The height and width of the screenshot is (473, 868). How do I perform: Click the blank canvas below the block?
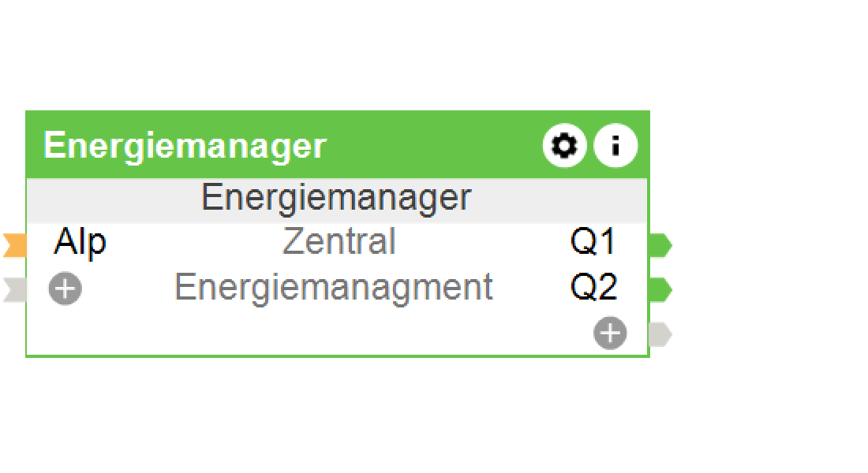[339, 418]
